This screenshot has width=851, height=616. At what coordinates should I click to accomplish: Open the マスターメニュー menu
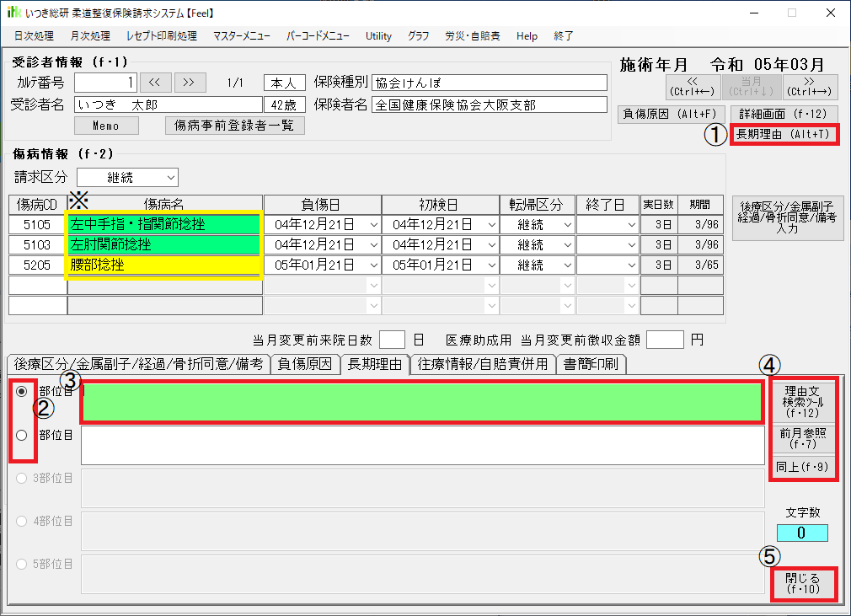click(241, 36)
